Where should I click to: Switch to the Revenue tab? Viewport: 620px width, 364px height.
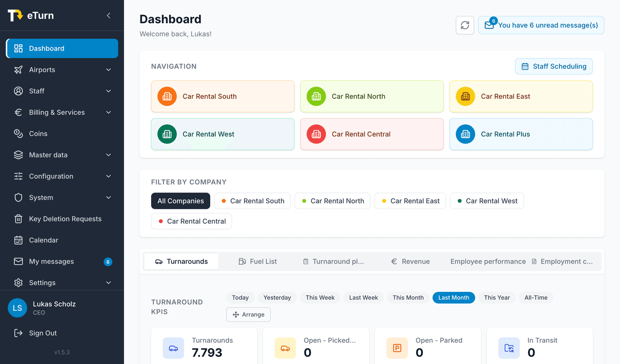coord(410,261)
